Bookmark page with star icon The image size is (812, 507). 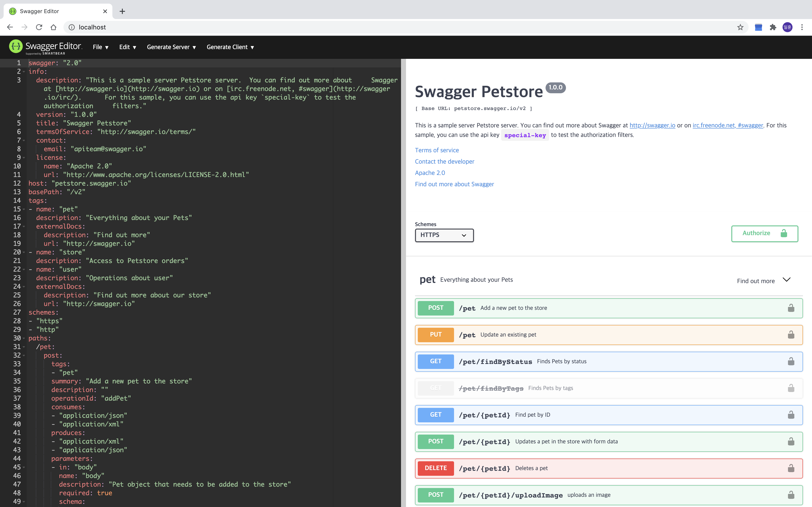pos(740,27)
